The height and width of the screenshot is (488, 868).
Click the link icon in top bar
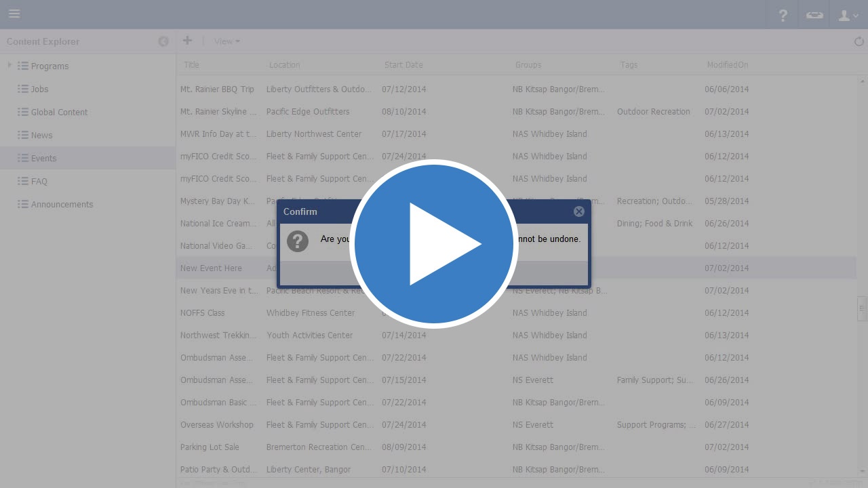coord(814,15)
